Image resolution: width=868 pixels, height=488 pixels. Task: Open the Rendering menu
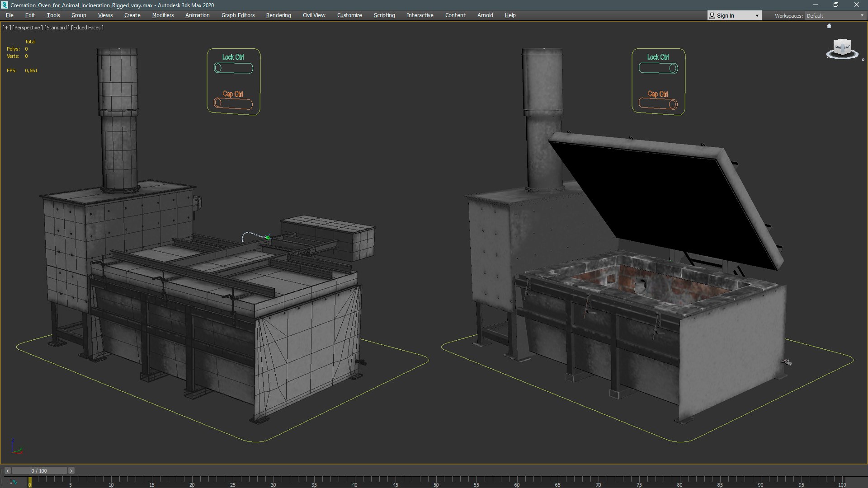[278, 15]
